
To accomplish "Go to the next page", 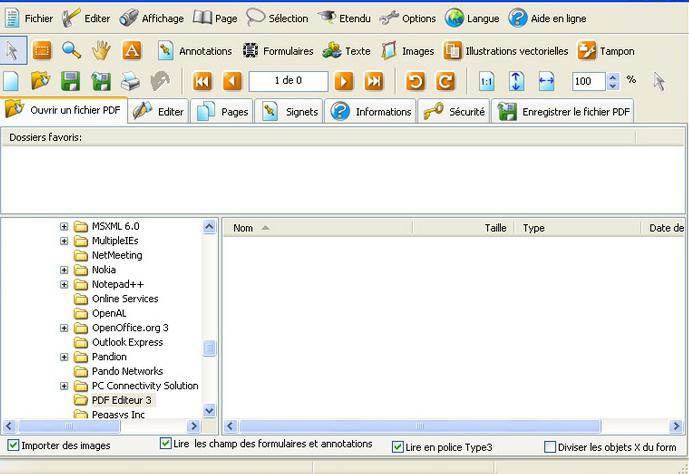I will point(344,81).
